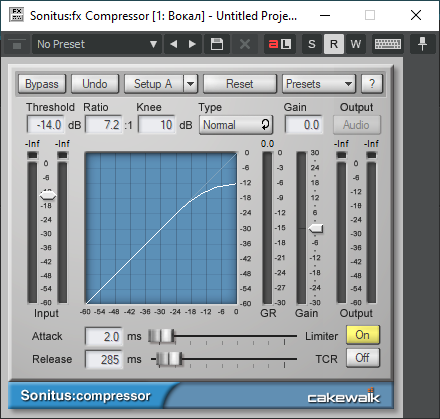440x419 pixels.
Task: Click the compression curve graph
Action: pos(161,228)
